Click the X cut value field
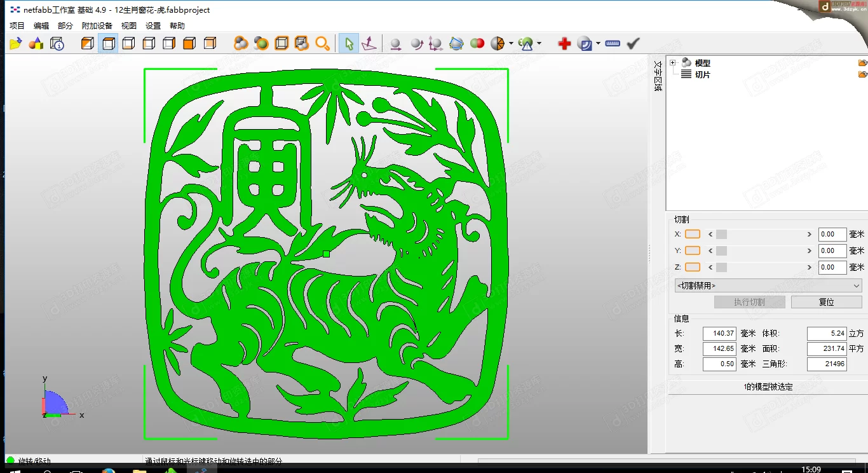The image size is (868, 473). [832, 234]
